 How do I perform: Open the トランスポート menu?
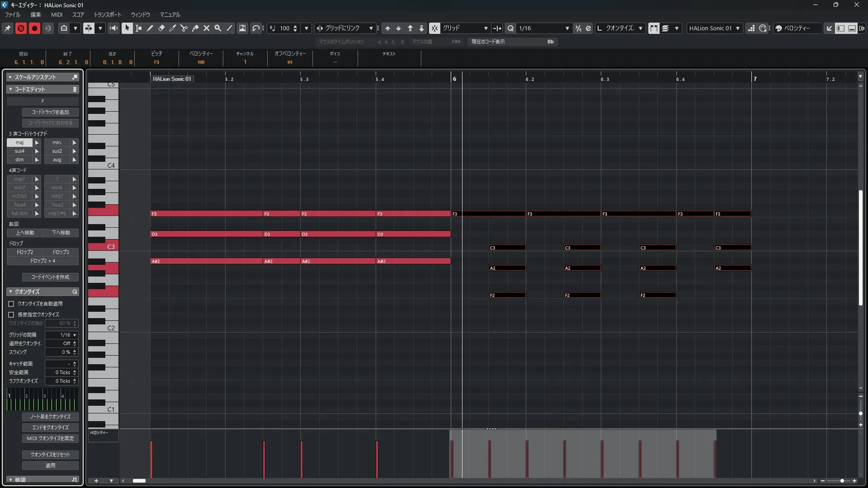click(x=107, y=14)
